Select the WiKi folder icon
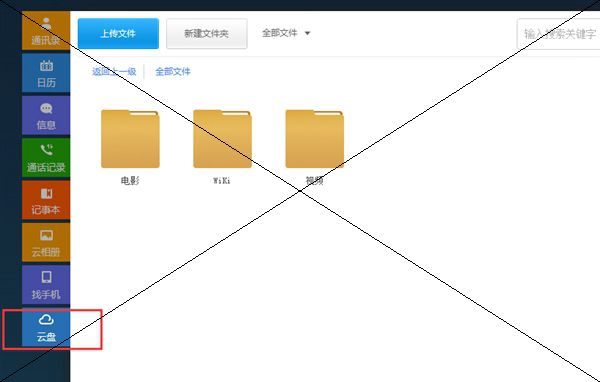600x382 pixels. pos(222,139)
